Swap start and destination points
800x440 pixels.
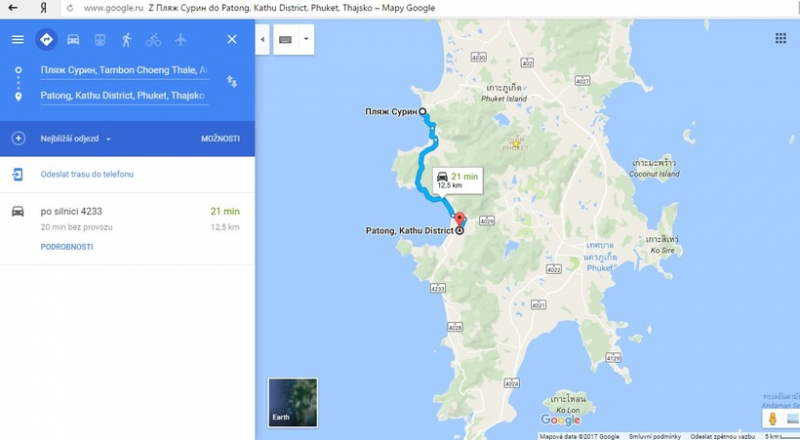pyautogui.click(x=232, y=82)
